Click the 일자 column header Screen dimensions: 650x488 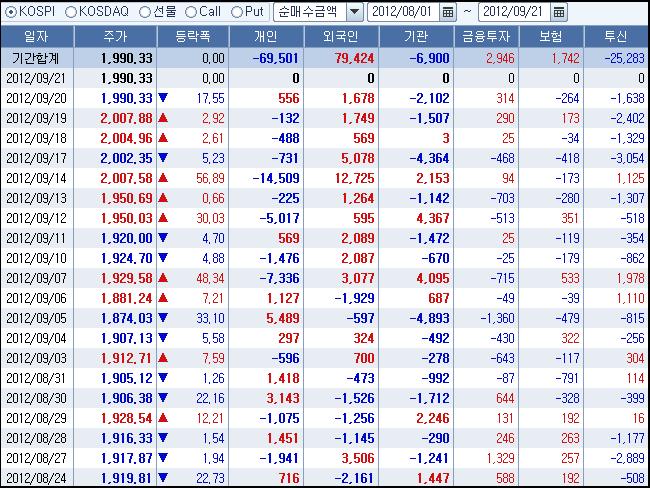click(37, 36)
